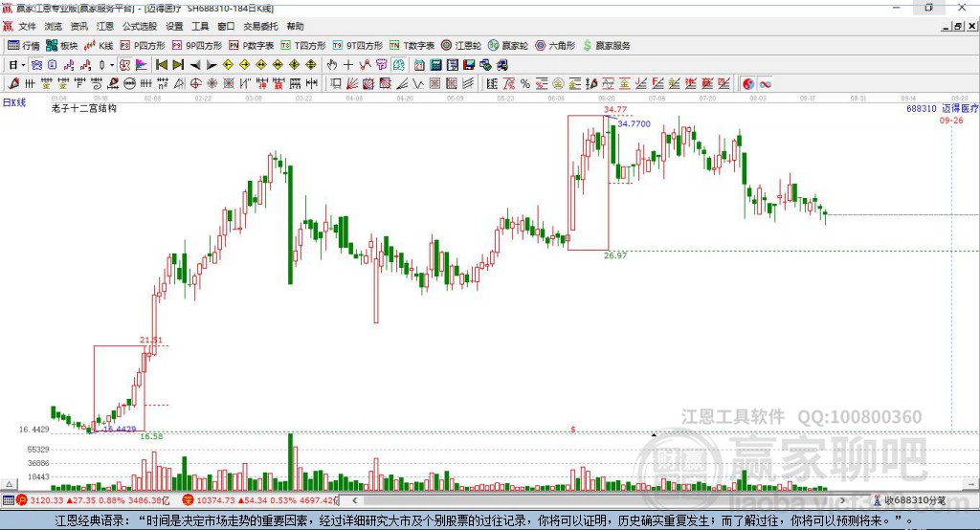
Task: Click the calculator icon
Action: pos(435,65)
